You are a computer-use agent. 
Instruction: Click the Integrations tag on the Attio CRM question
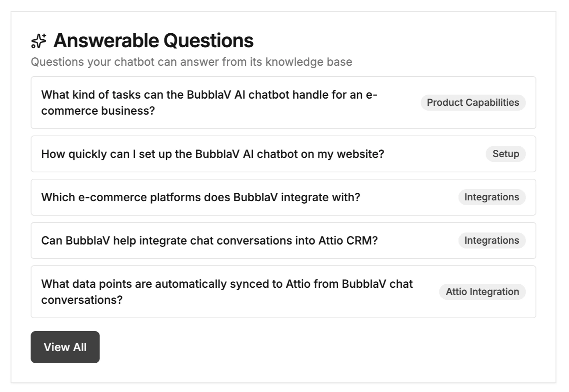pyautogui.click(x=492, y=240)
